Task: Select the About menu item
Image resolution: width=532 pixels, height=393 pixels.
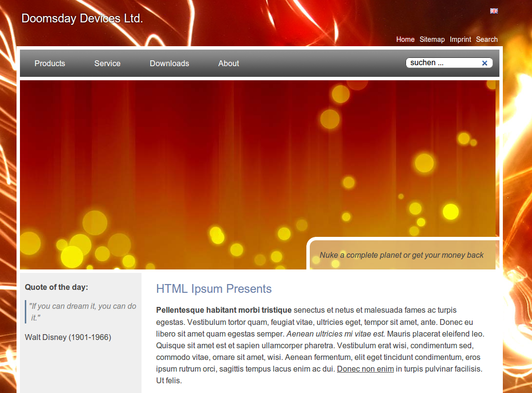Action: click(229, 63)
